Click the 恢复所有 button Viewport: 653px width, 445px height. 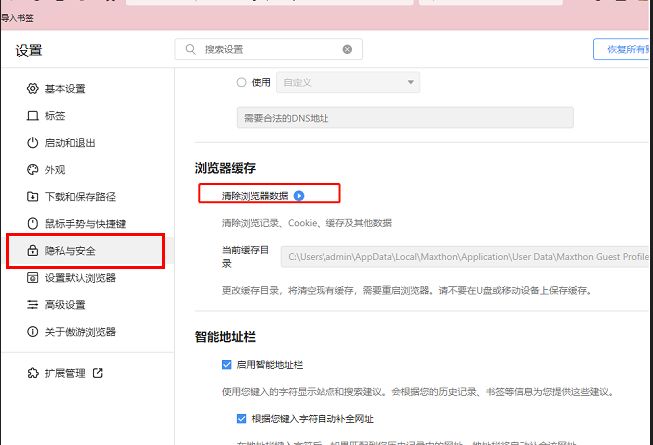click(x=622, y=49)
